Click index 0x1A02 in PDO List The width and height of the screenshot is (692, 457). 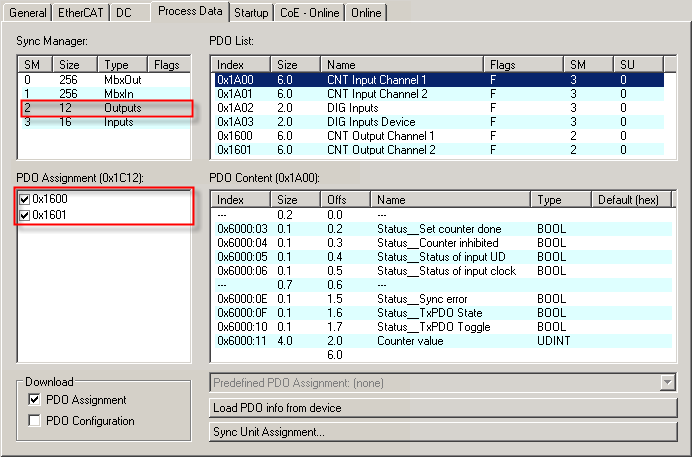pyautogui.click(x=235, y=108)
